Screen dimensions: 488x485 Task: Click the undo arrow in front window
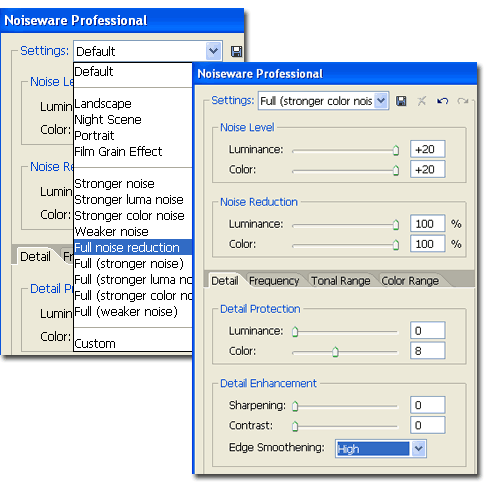click(442, 101)
